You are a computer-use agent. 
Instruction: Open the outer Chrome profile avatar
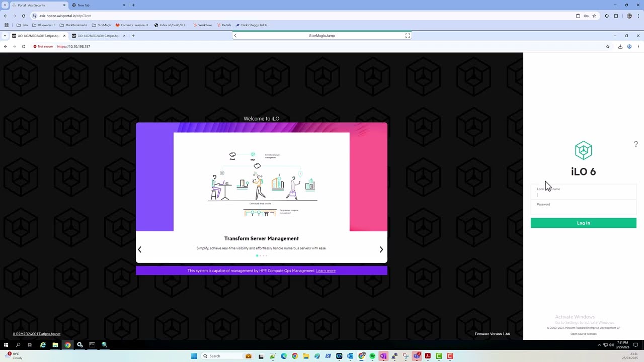point(629,16)
